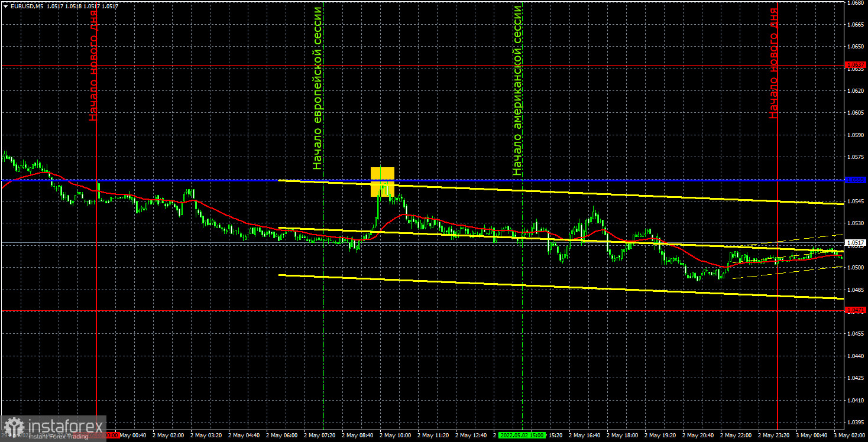Open the EURUSD,M5 chart title dropdown arrow
868x442 pixels.
click(5, 6)
